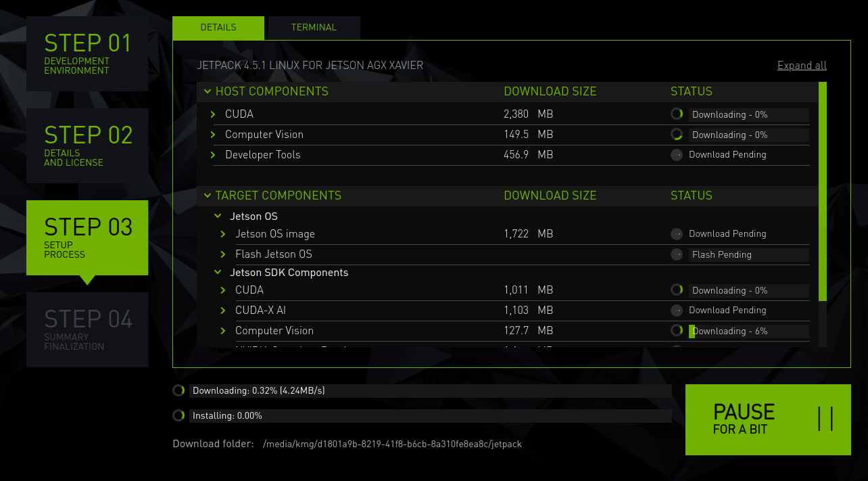This screenshot has height=481, width=868.
Task: Click the Expand all link
Action: pos(802,66)
